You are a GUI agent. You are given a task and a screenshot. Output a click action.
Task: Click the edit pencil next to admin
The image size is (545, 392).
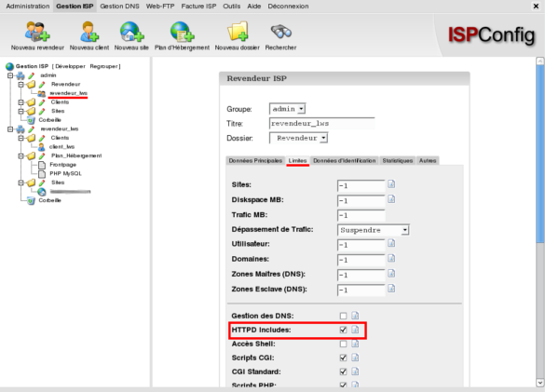(32, 75)
